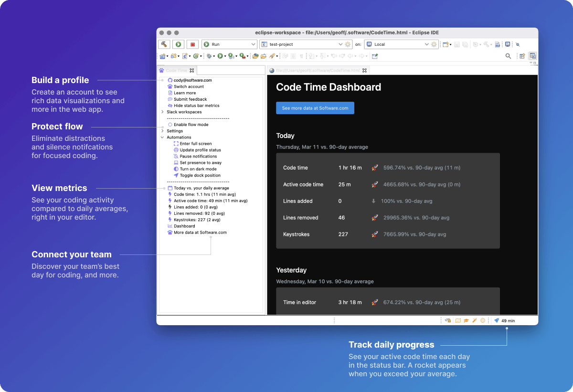Viewport: 573px width, 392px height.
Task: Click the graduation cap icon in status bar
Action: [466, 320]
